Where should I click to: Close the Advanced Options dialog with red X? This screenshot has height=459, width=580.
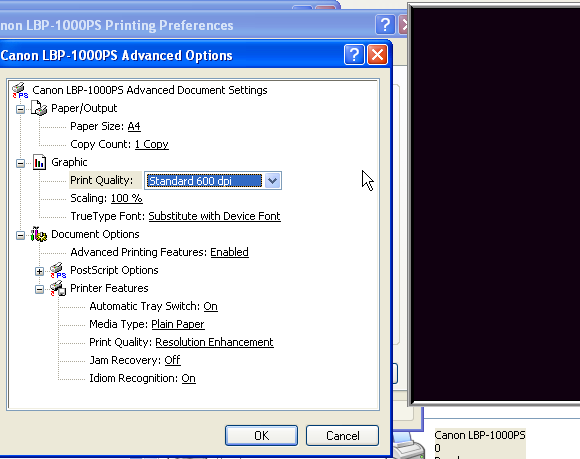[377, 55]
